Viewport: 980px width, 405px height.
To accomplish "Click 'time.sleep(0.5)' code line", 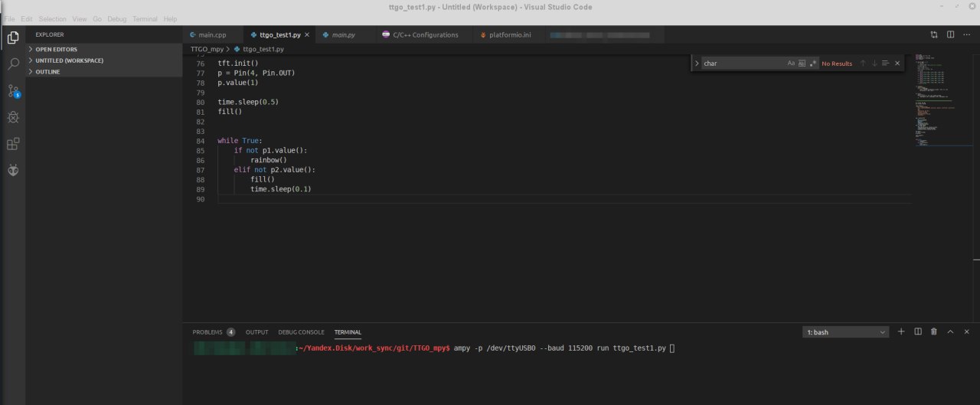I will click(x=248, y=102).
